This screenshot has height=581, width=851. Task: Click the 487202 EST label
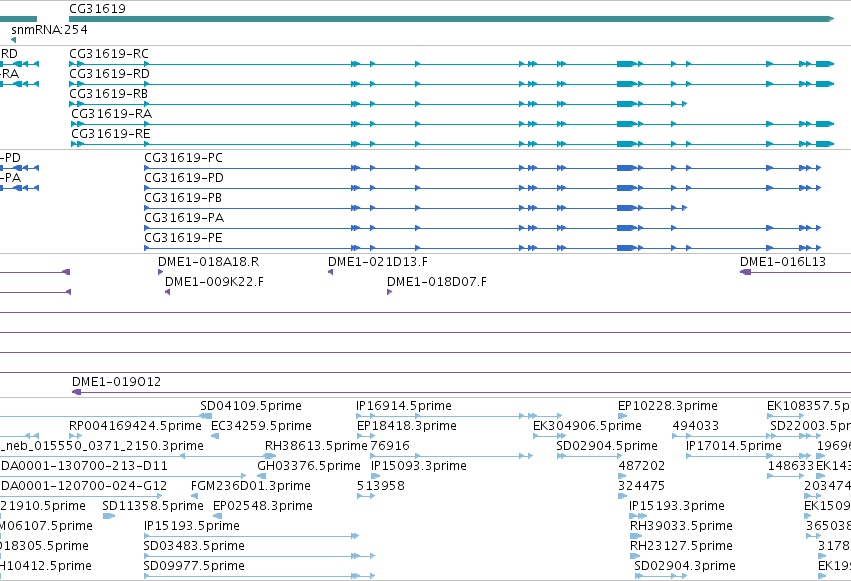642,466
